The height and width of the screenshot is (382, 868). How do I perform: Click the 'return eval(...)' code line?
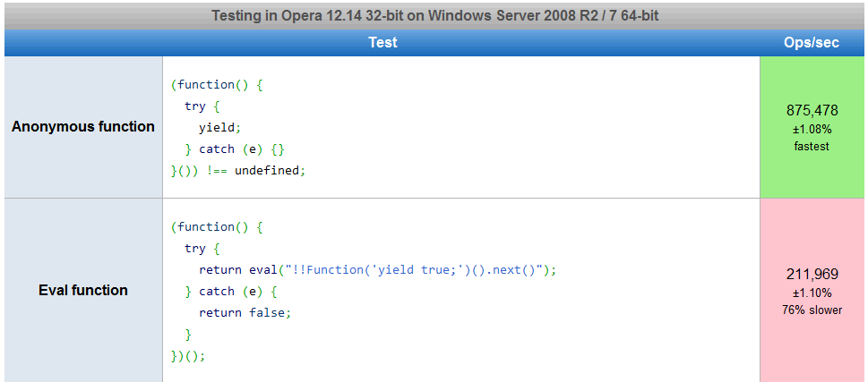pos(377,270)
